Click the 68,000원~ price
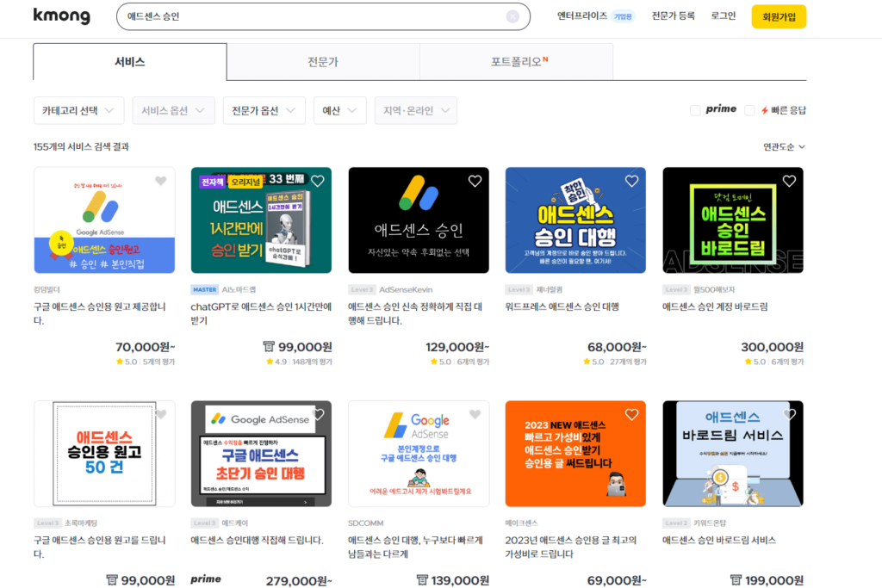Image resolution: width=882 pixels, height=588 pixels. pyautogui.click(x=617, y=347)
